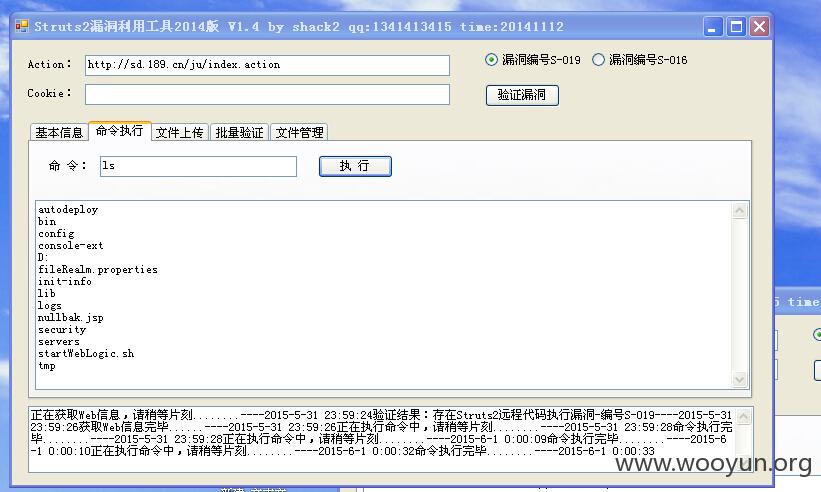Click the D: entry in output
This screenshot has height=492, width=821.
pyautogui.click(x=43, y=258)
